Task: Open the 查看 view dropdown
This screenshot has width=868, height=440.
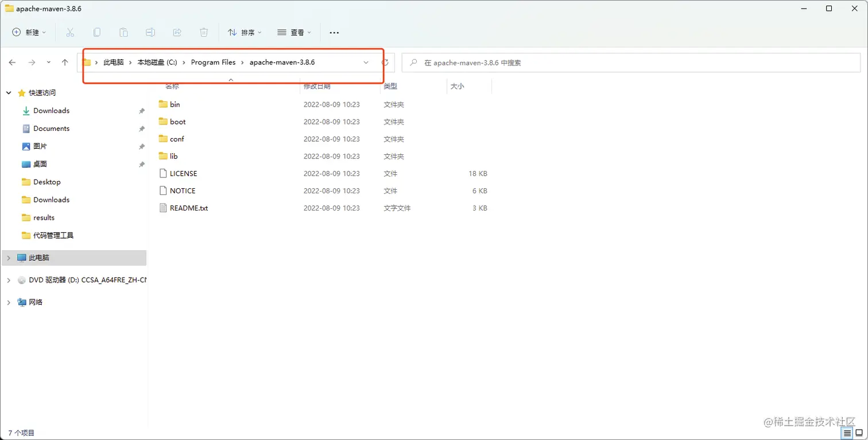Action: pyautogui.click(x=294, y=33)
